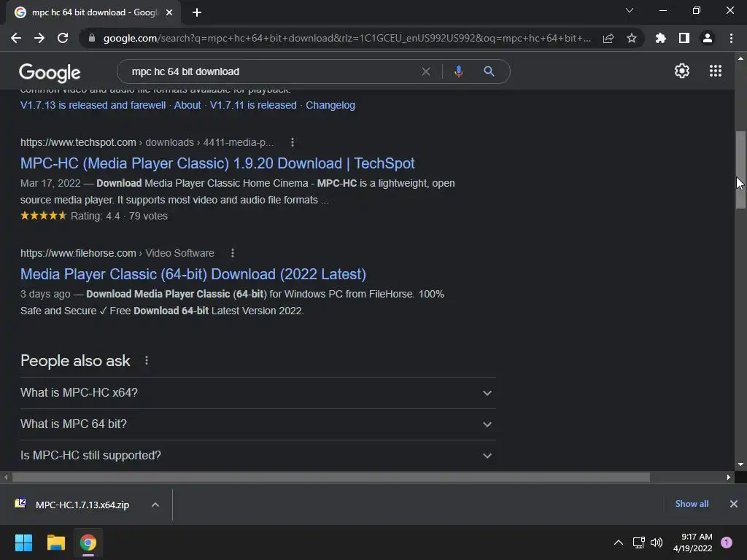This screenshot has width=747, height=560.
Task: View site information via lock icon
Action: click(92, 38)
